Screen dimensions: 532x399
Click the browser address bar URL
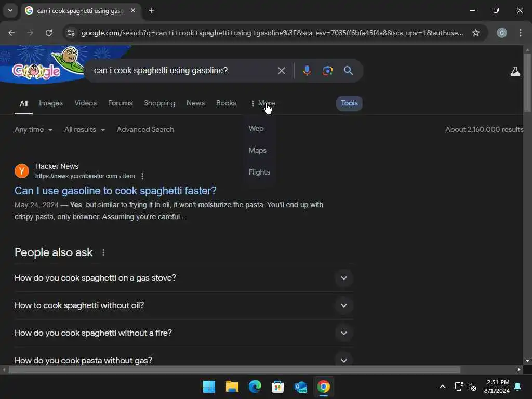(x=272, y=33)
